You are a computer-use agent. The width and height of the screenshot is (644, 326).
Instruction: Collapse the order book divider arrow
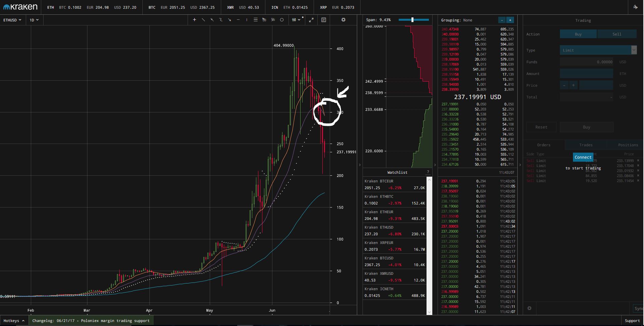pyautogui.click(x=520, y=165)
